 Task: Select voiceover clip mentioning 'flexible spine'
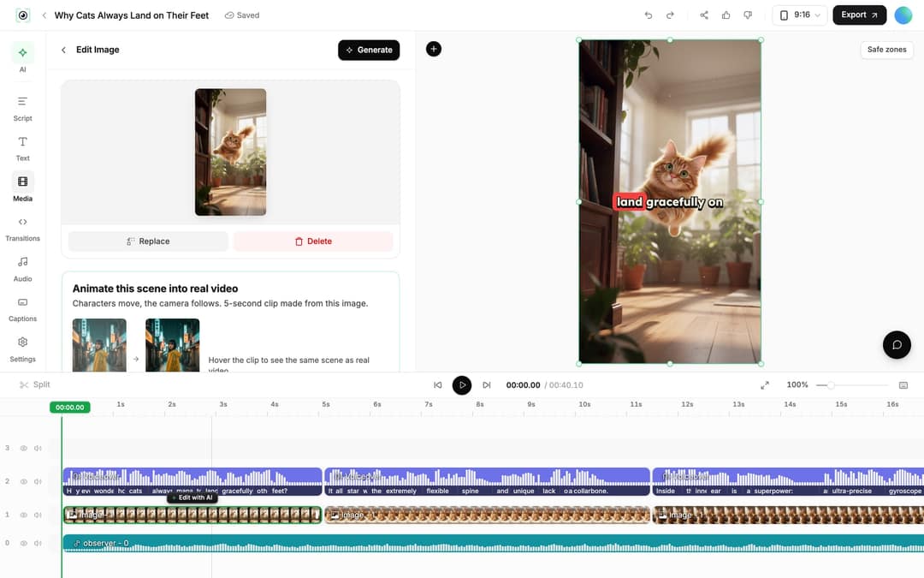click(487, 481)
